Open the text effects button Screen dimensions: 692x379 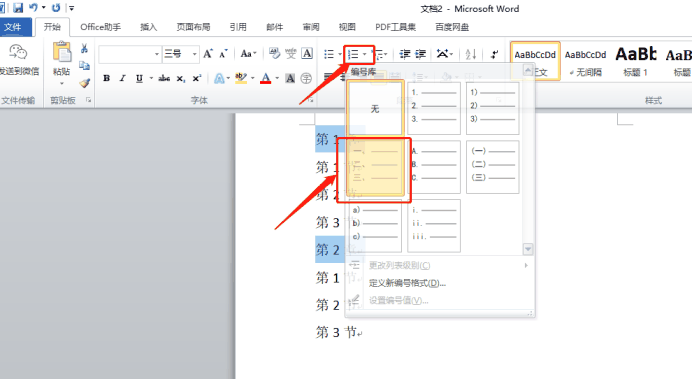pyautogui.click(x=219, y=79)
